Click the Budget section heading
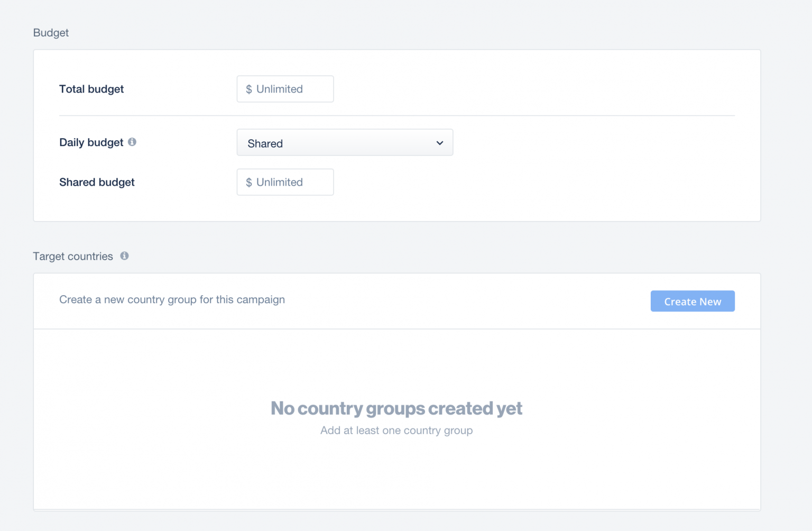Viewport: 812px width, 531px height. click(51, 32)
